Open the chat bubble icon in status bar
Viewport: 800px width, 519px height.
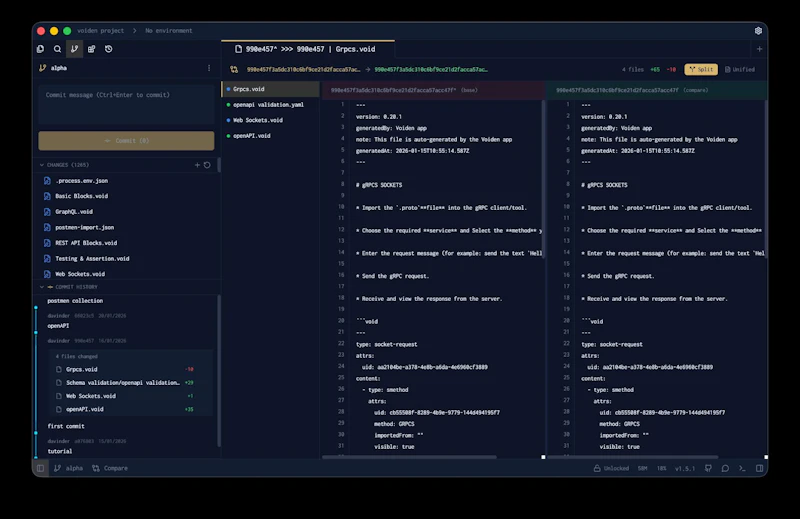725,468
